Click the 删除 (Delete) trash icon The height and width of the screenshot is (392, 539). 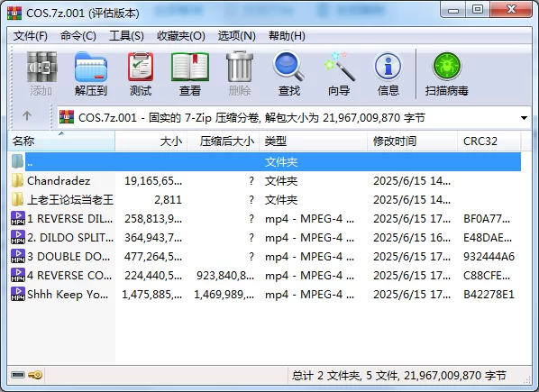(240, 67)
